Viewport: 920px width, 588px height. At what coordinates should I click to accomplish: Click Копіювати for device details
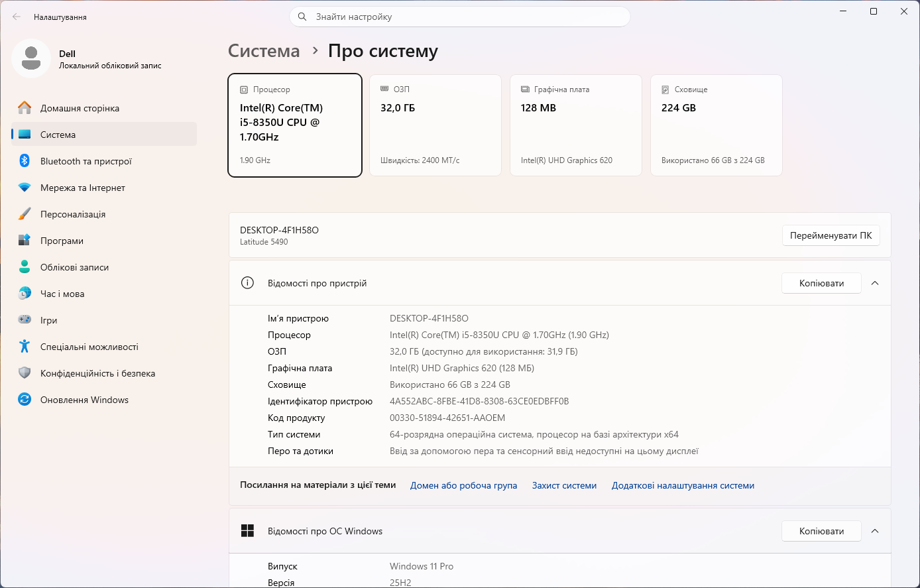coord(822,283)
